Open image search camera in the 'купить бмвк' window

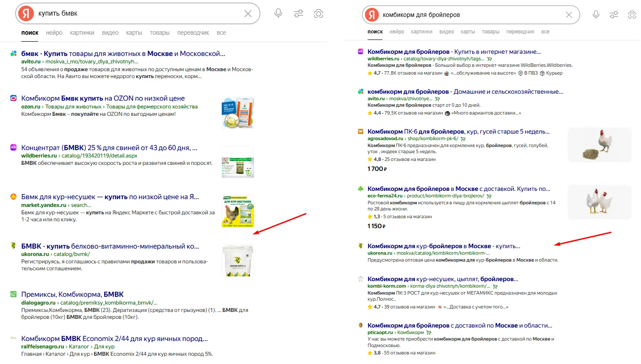point(319,14)
